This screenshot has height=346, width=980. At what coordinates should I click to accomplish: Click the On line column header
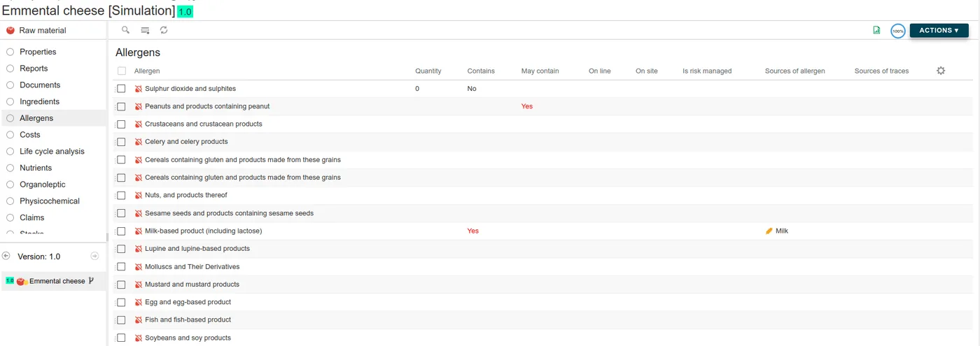coord(600,71)
